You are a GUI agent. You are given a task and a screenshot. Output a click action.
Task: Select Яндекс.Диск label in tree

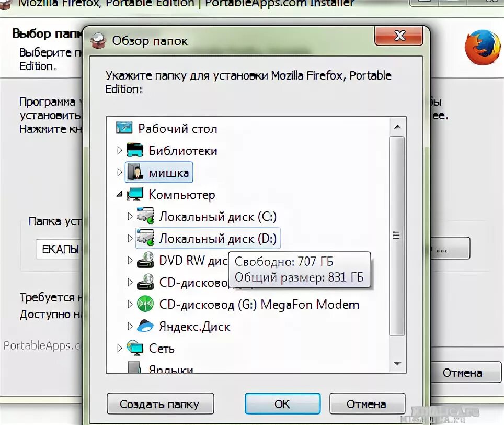click(x=195, y=327)
